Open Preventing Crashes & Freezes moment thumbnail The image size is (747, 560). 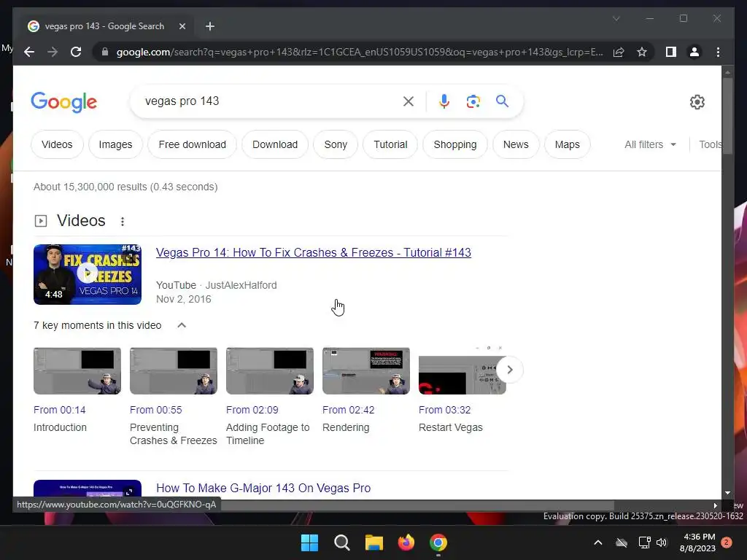tap(174, 371)
